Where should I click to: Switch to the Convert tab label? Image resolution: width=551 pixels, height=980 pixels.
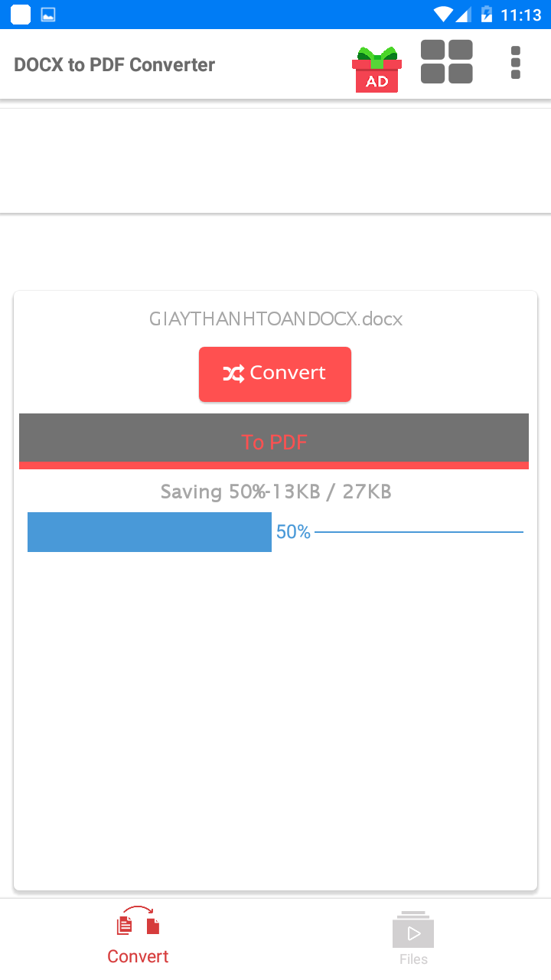138,956
